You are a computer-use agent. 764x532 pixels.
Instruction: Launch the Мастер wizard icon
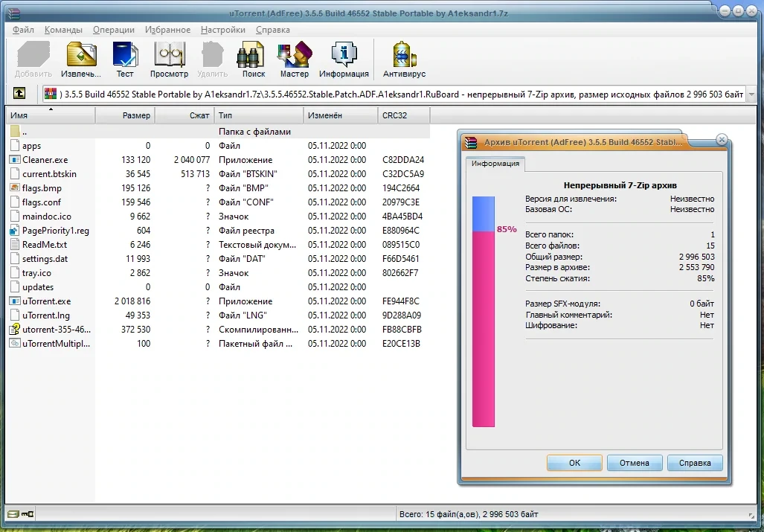(x=295, y=54)
